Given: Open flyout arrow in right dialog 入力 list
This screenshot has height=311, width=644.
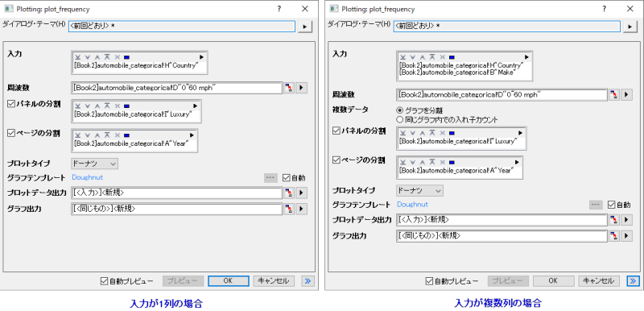Looking at the screenshot, I should coord(526,57).
